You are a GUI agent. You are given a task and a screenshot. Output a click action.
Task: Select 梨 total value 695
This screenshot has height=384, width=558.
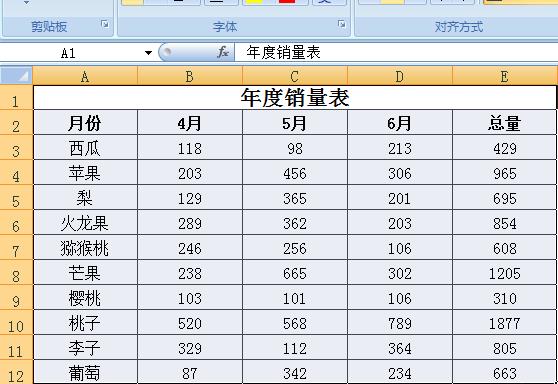point(505,197)
